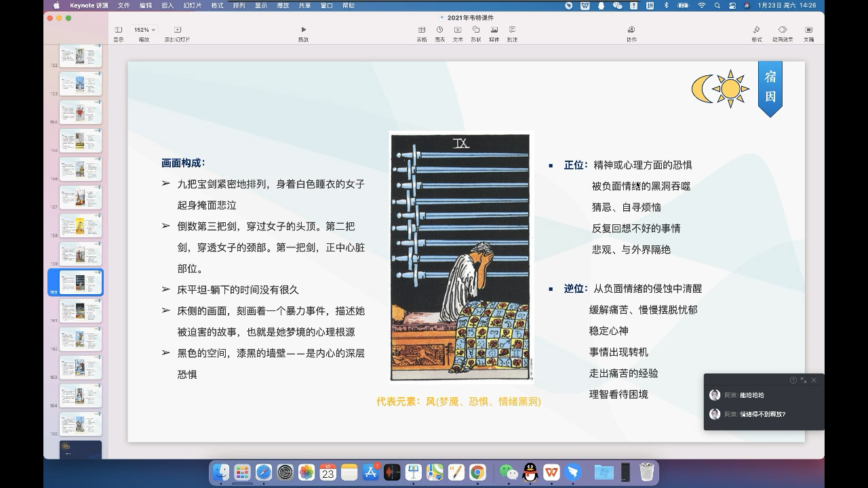The width and height of the screenshot is (868, 488).
Task: Insert a chart (图表) from toolbar
Action: tap(439, 34)
